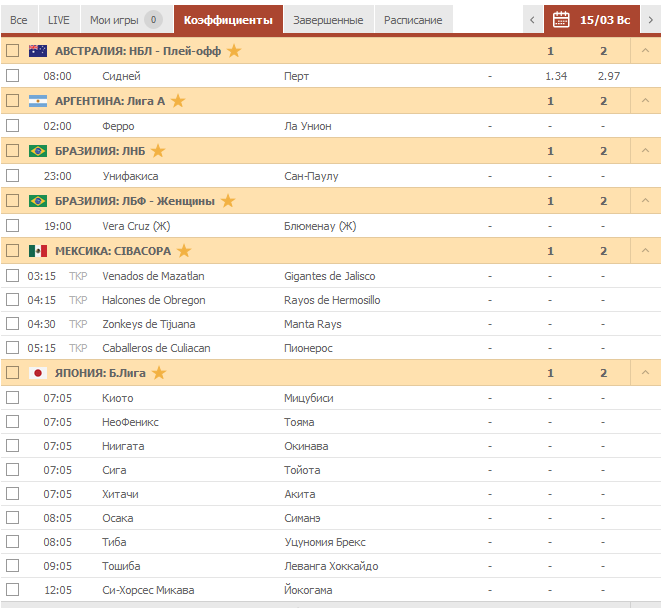Click the Си-Хорсес Микава team
This screenshot has height=608, width=670.
[x=148, y=590]
